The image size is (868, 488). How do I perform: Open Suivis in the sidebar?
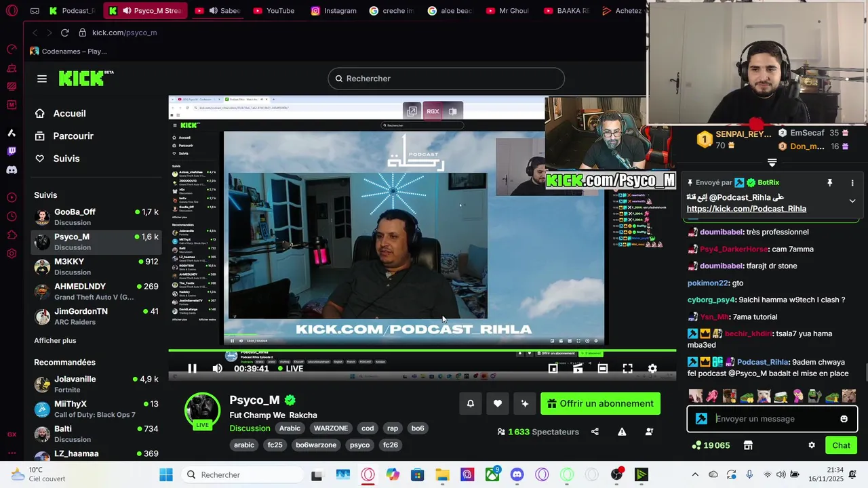(66, 158)
